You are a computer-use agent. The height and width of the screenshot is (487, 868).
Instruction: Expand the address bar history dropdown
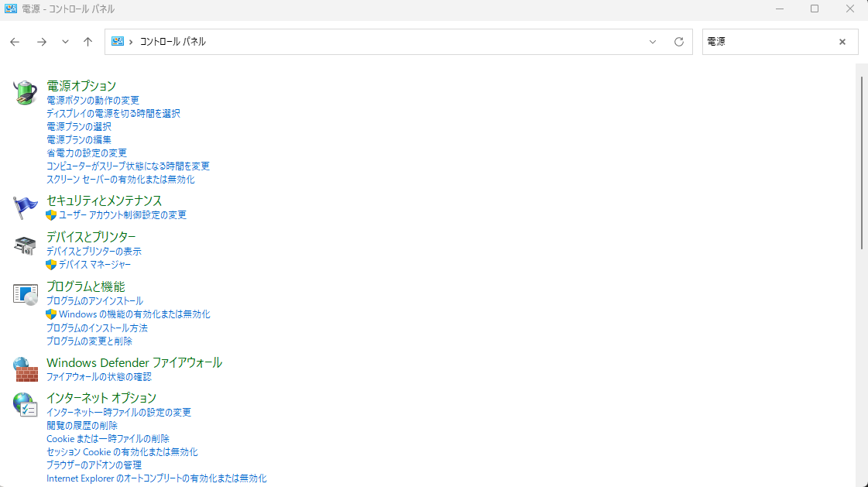pos(653,42)
